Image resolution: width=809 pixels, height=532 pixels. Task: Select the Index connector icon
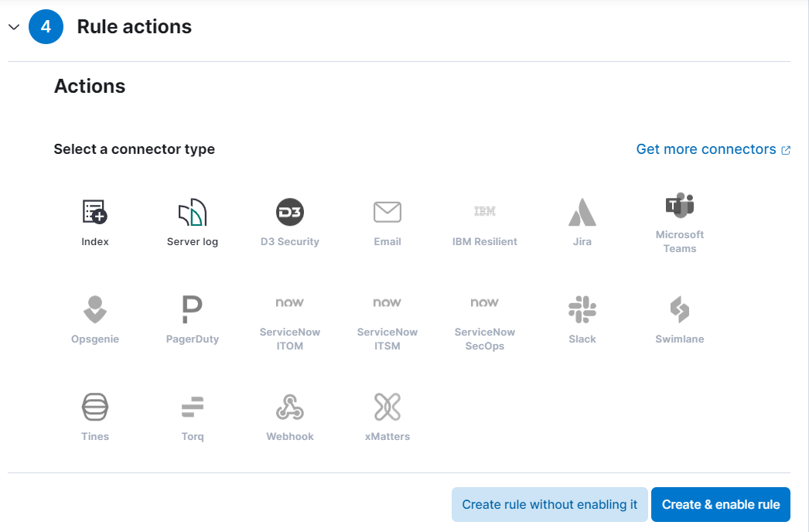(95, 212)
